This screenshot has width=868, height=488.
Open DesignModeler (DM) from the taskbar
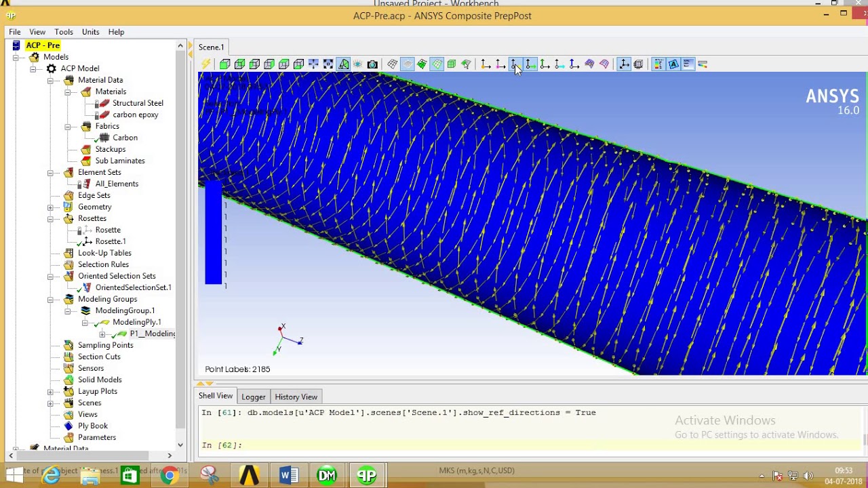[327, 476]
